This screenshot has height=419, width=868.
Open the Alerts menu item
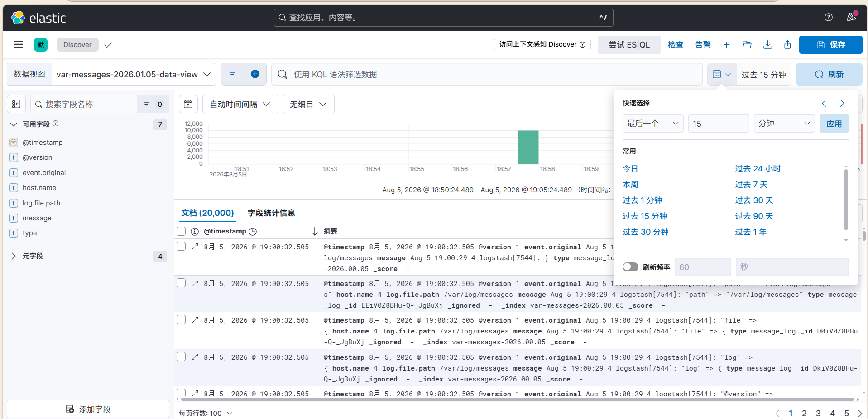coord(703,45)
